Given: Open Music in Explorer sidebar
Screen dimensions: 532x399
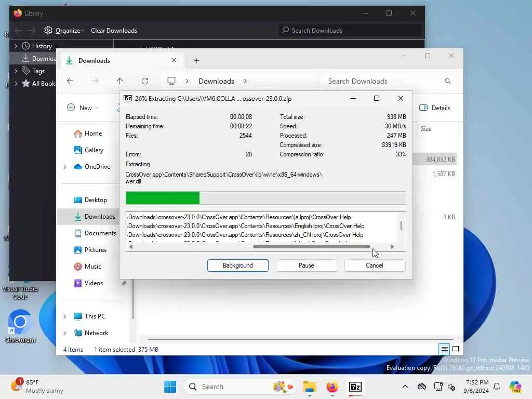Looking at the screenshot, I should pos(87,267).
